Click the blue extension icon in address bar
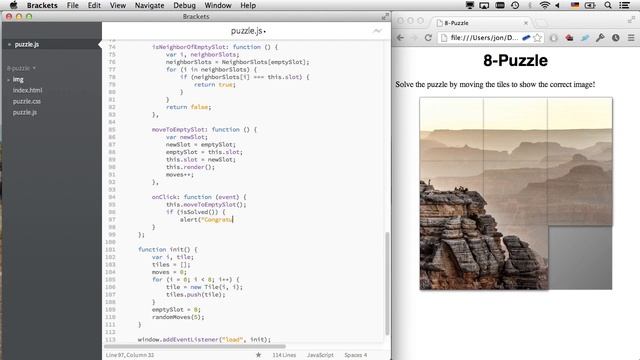The height and width of the screenshot is (360, 640). click(526, 38)
